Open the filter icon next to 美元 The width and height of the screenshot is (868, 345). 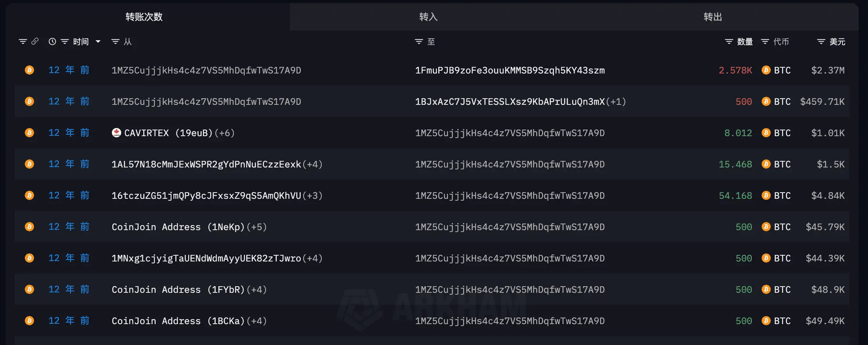pyautogui.click(x=821, y=41)
